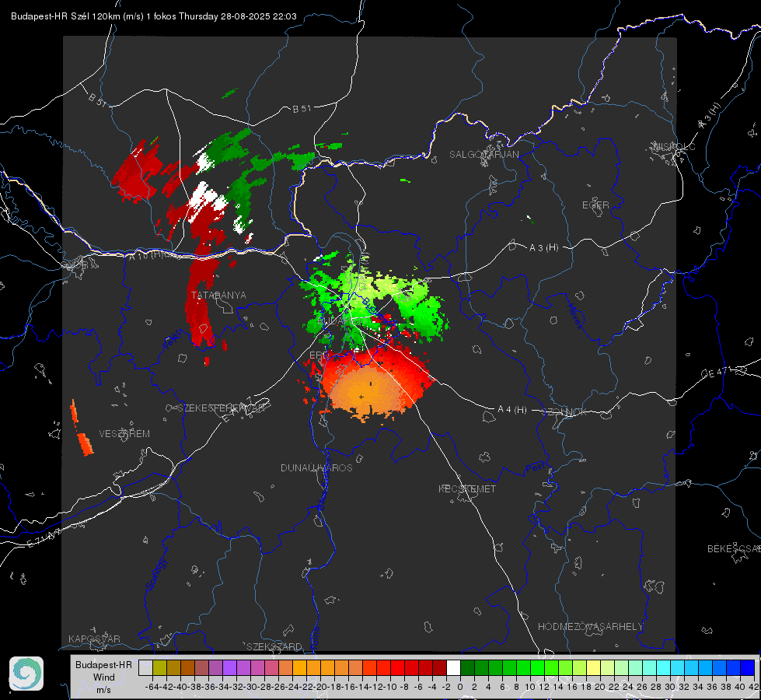Pick the pale yellow swatch between 18 and 20
Viewport: 761px width, 700px height.
tap(594, 667)
